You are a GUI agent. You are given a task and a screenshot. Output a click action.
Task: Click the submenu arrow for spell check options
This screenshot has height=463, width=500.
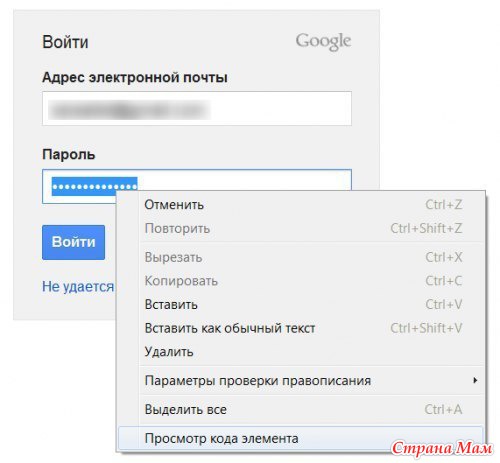tap(475, 380)
